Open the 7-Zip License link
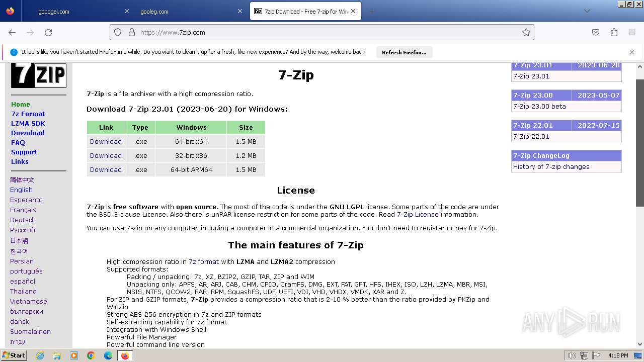The height and width of the screenshot is (362, 644). 418,215
